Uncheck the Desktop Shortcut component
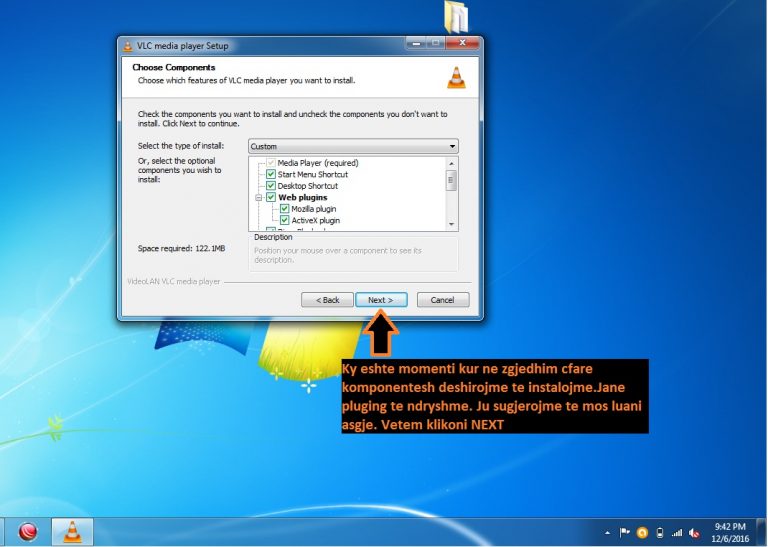The height and width of the screenshot is (547, 768). pyautogui.click(x=271, y=186)
